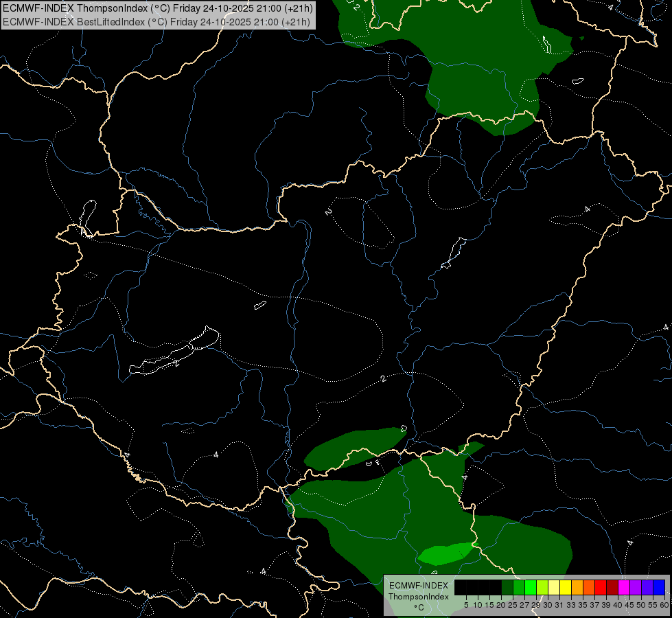Image resolution: width=672 pixels, height=618 pixels.
Task: Click legend tick label 30
Action: click(548, 605)
